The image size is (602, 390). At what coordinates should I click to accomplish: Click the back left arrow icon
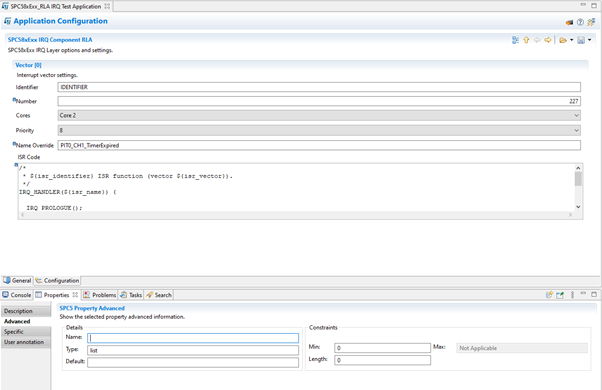click(537, 40)
